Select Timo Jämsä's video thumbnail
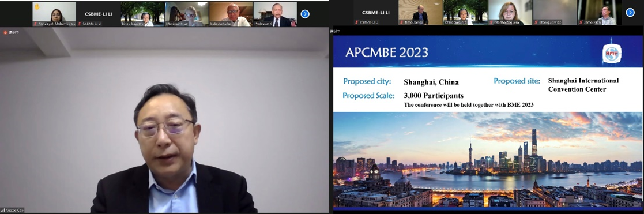The height and width of the screenshot is (214, 644). pyautogui.click(x=420, y=12)
